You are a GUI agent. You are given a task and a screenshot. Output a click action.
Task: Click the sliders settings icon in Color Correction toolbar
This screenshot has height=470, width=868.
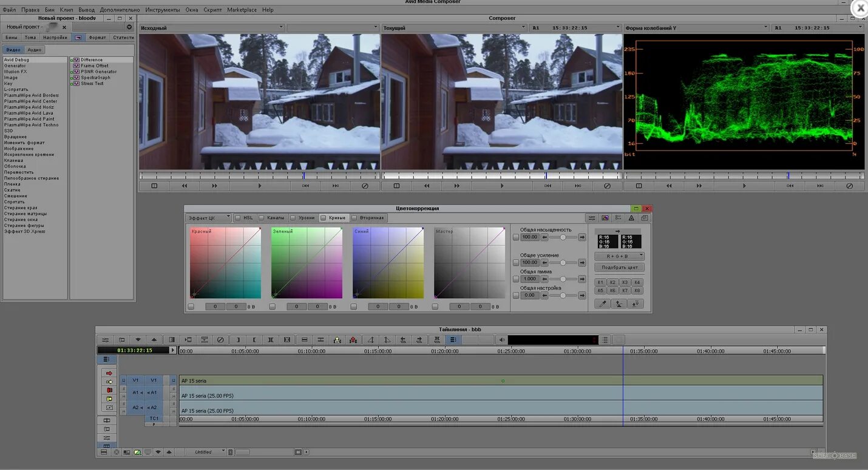point(592,218)
